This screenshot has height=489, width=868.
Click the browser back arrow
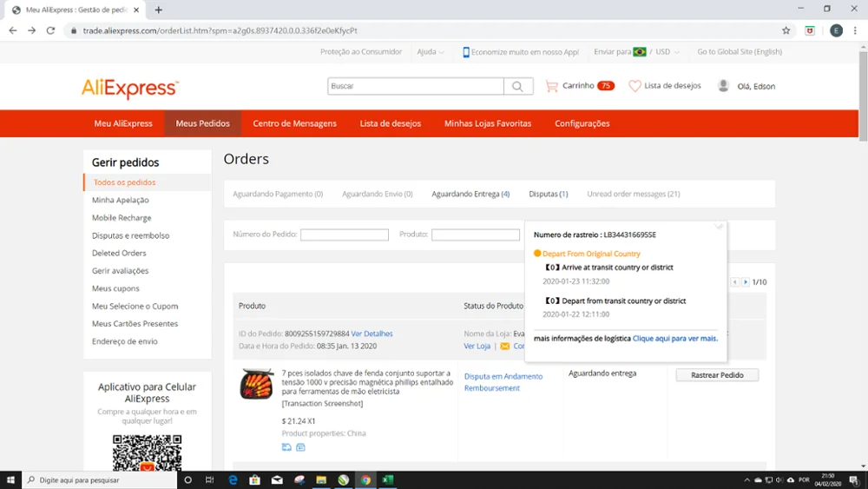point(13,30)
